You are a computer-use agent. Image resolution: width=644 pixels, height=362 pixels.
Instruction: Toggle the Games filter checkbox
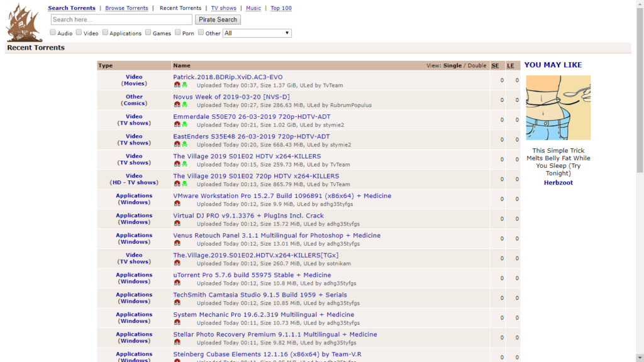pos(148,32)
